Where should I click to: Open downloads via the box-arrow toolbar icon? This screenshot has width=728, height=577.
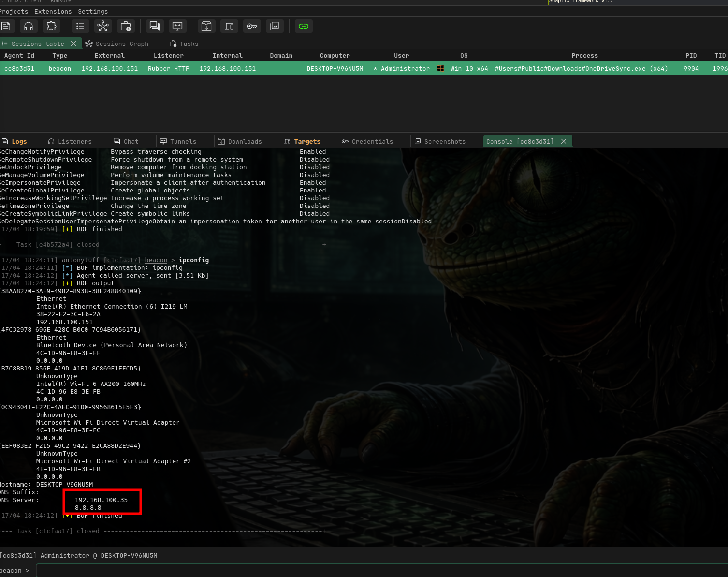point(206,26)
